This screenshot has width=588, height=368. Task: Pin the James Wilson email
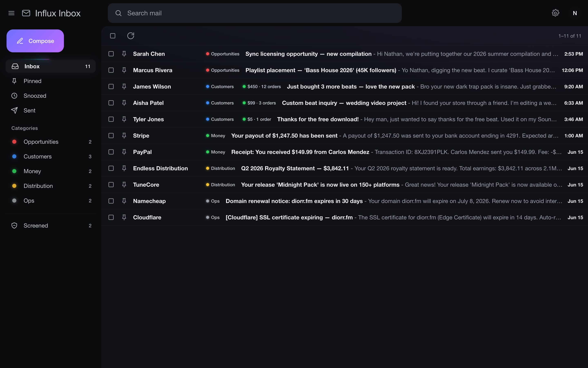(124, 86)
